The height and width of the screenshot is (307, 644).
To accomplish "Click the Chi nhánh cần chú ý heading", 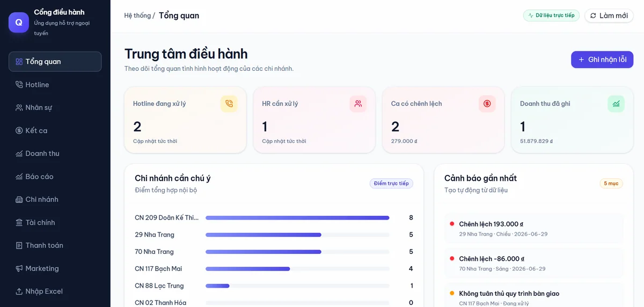I will pos(173,178).
